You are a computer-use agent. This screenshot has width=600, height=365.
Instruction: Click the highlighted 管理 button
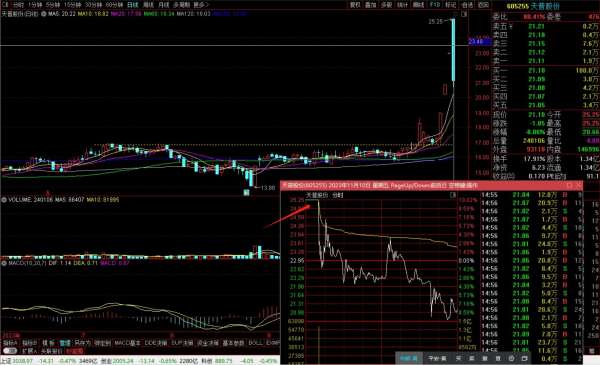[x=65, y=343]
